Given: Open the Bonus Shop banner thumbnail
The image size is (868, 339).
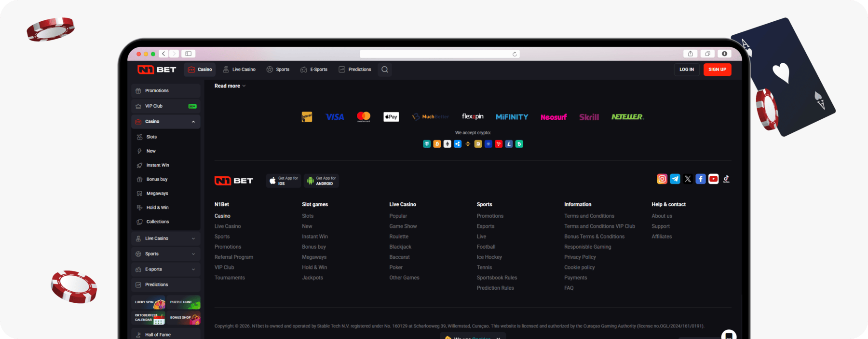Looking at the screenshot, I should [x=184, y=318].
